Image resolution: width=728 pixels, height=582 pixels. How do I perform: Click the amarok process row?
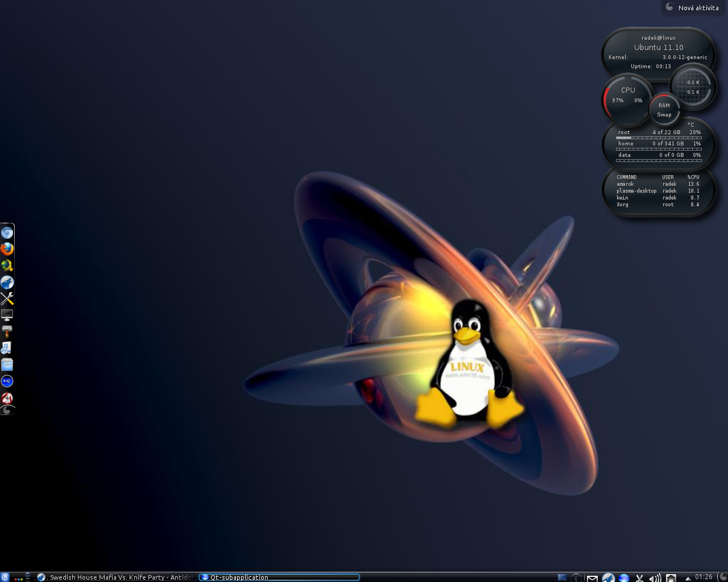coord(658,184)
